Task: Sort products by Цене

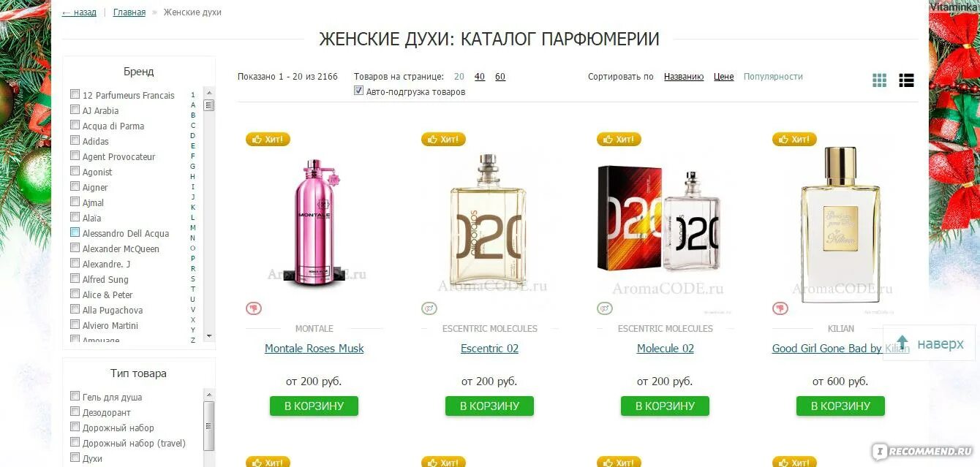Action: click(x=723, y=77)
